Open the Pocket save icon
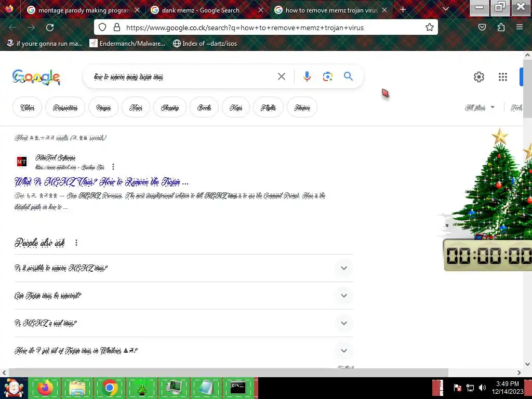 482,27
